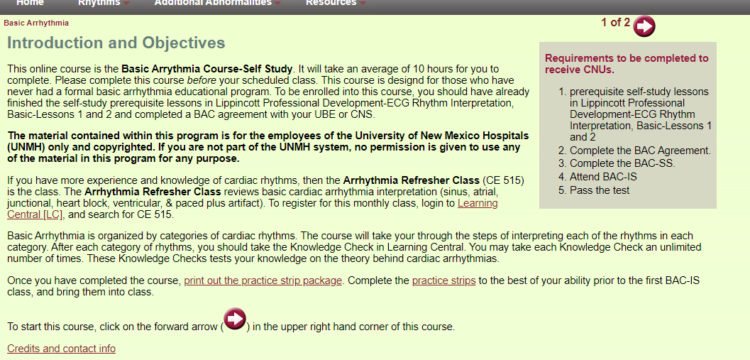Click the forward arrow next to 1 of 2
The height and width of the screenshot is (360, 750).
point(644,26)
